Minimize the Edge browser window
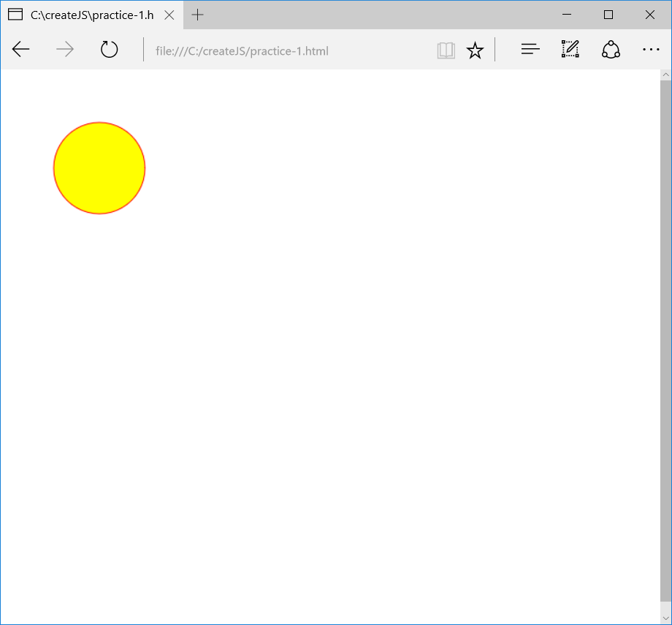Viewport: 672px width, 625px height. pyautogui.click(x=568, y=15)
